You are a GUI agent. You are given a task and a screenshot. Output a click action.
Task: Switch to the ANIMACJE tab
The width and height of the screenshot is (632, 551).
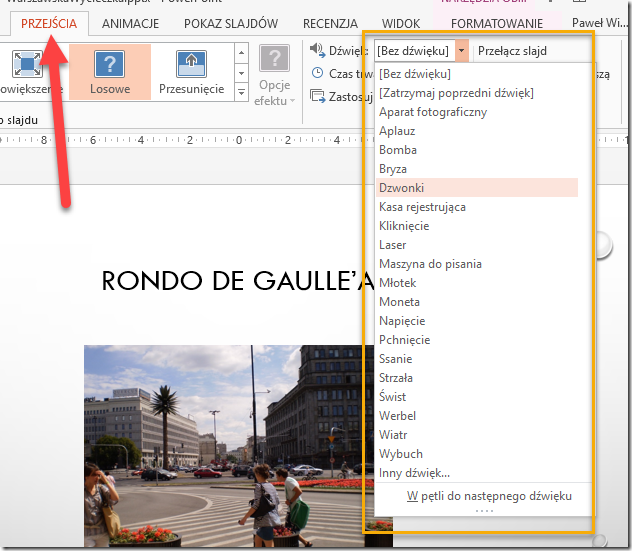pyautogui.click(x=130, y=24)
